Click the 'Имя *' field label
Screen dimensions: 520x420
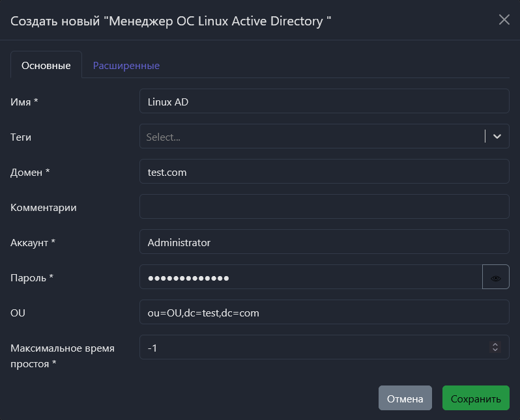[x=25, y=102]
